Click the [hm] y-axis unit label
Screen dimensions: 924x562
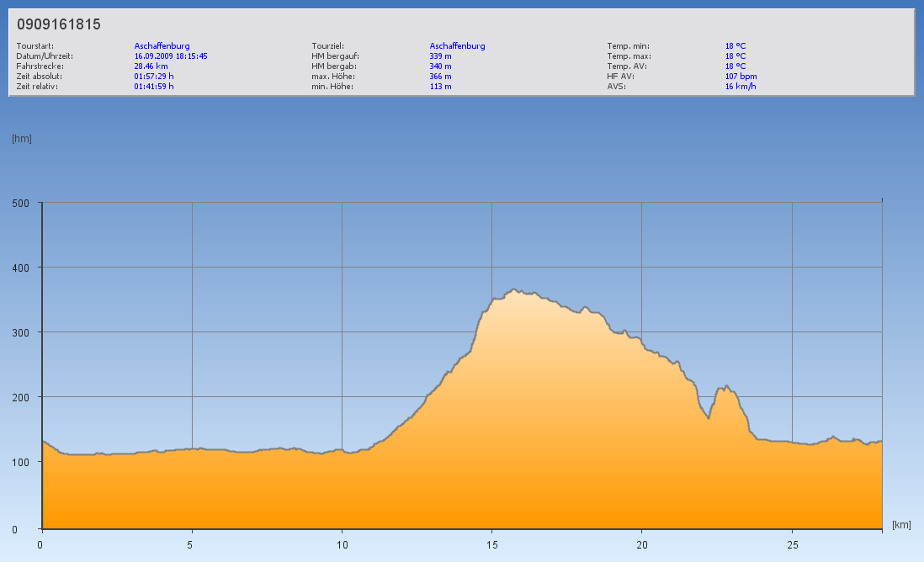click(x=22, y=138)
